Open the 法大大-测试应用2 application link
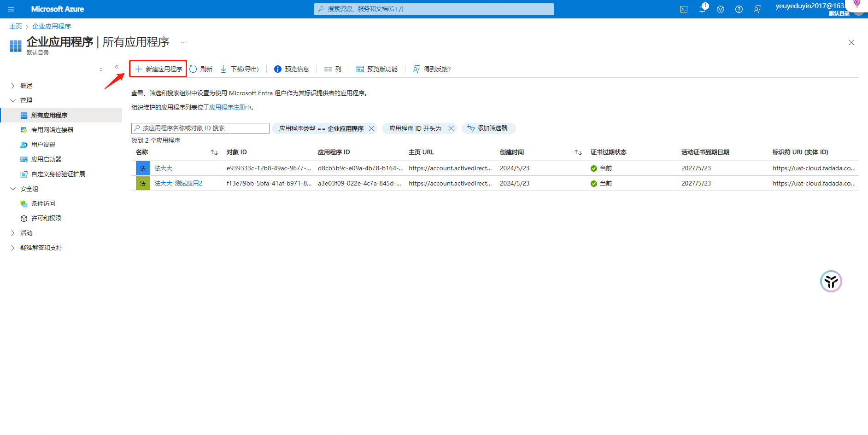 [x=178, y=184]
